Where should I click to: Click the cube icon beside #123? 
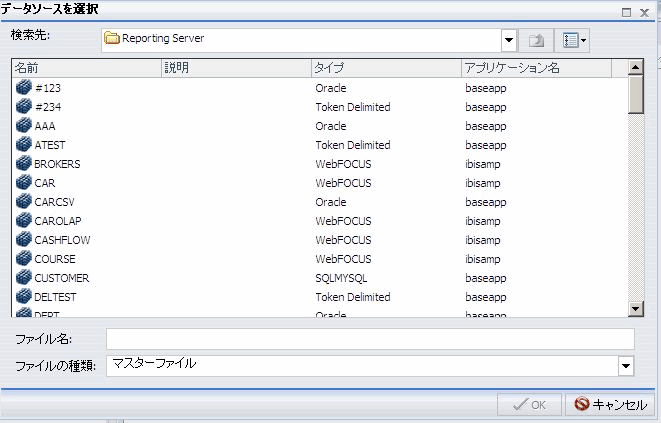tap(24, 87)
